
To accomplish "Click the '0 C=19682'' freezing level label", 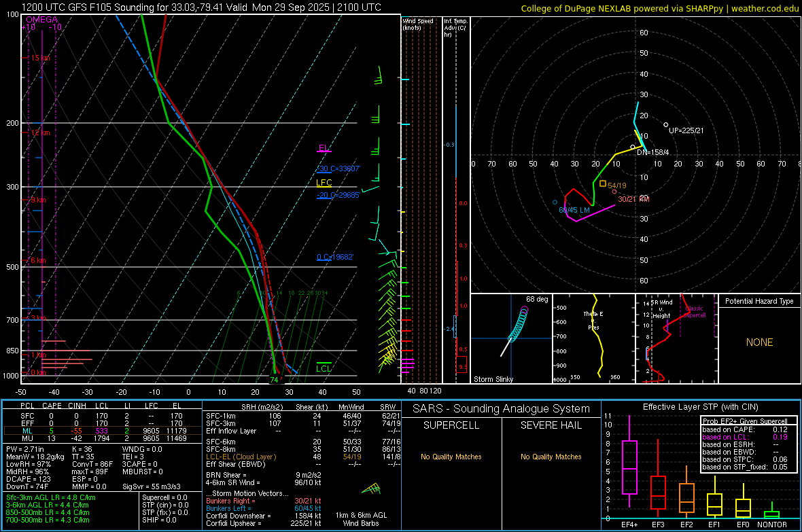I will [x=335, y=257].
